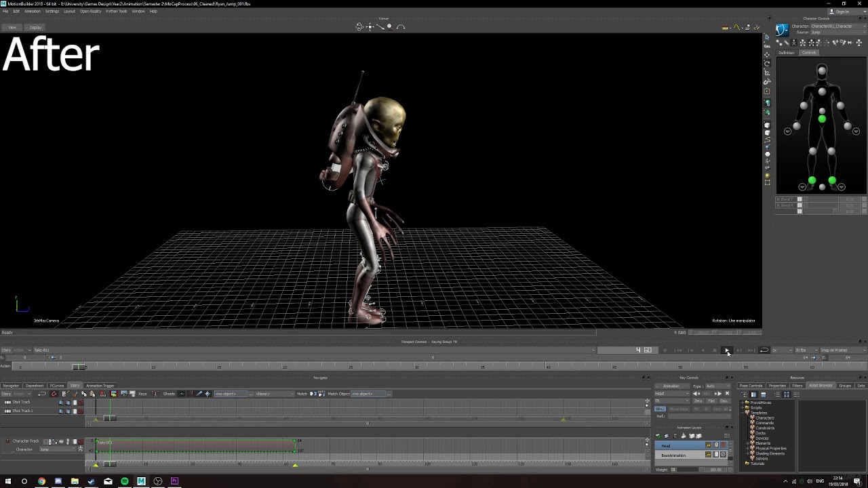Adjust the animation layer Weight slider

(x=688, y=470)
